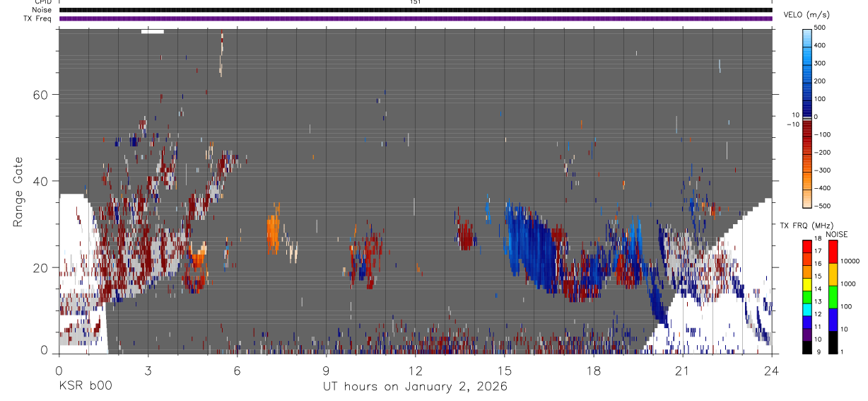The image size is (868, 401).
Task: Click x-axis tick label '9'
Action: [x=326, y=370]
